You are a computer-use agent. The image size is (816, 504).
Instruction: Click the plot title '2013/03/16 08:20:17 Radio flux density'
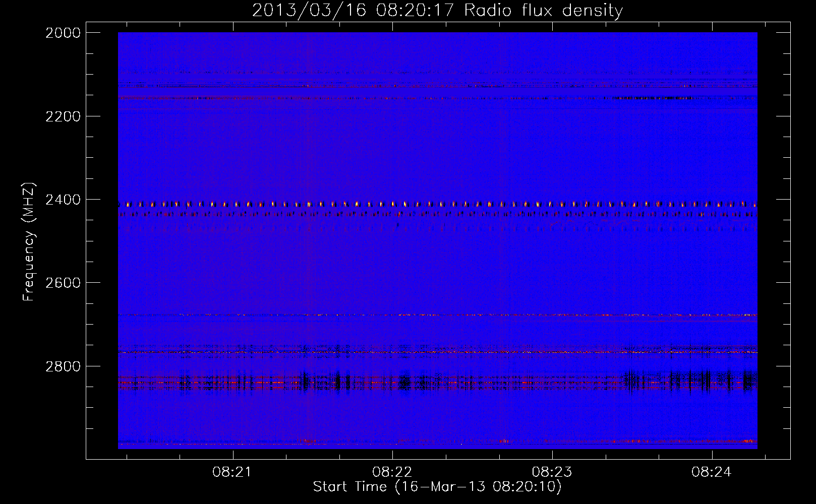pos(437,11)
